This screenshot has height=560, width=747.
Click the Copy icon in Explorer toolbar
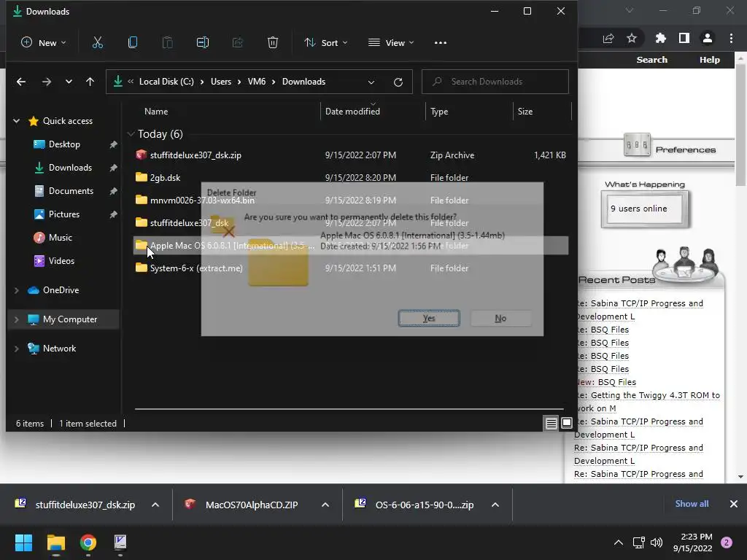click(x=133, y=43)
